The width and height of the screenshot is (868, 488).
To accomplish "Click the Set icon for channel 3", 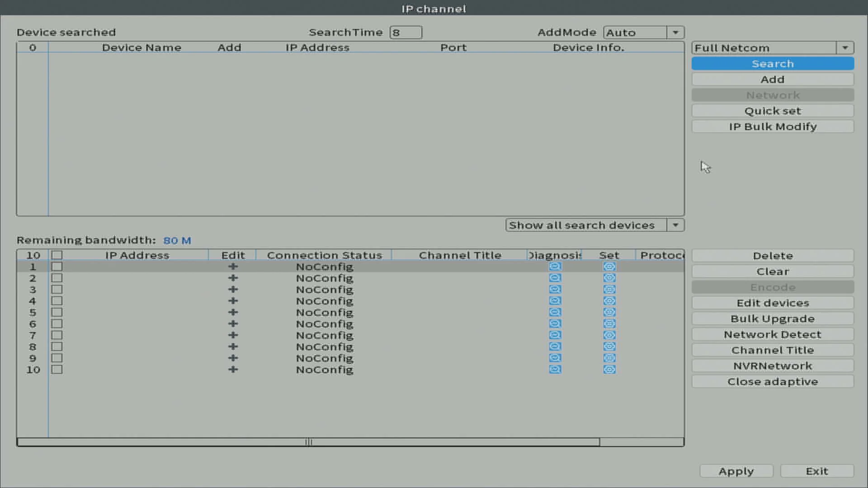I will (609, 290).
